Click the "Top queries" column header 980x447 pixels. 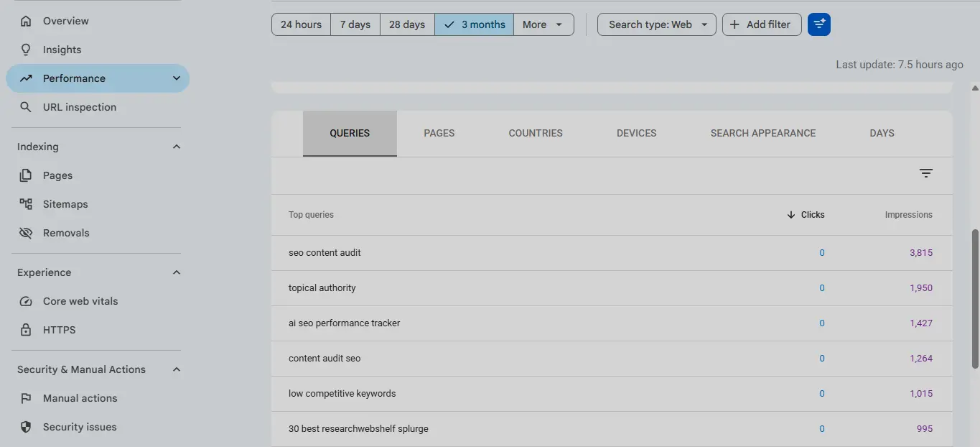[x=311, y=215]
